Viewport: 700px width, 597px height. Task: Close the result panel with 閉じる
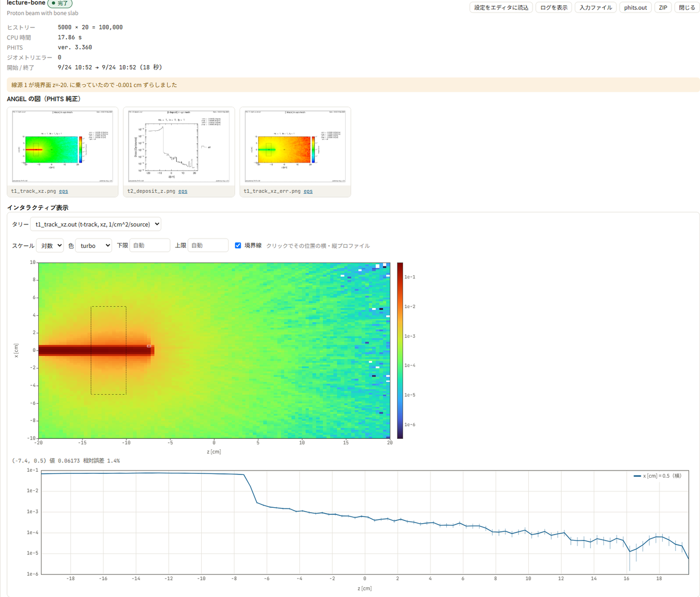coord(687,8)
